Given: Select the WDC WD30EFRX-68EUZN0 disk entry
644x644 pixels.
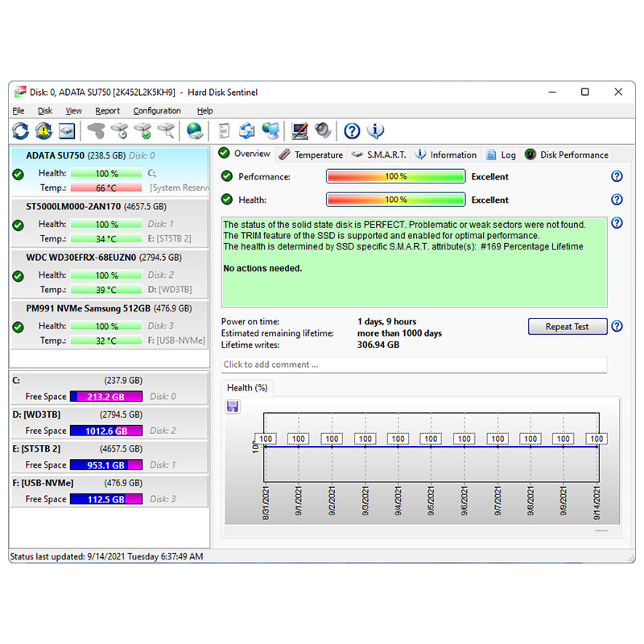Looking at the screenshot, I should [x=109, y=274].
